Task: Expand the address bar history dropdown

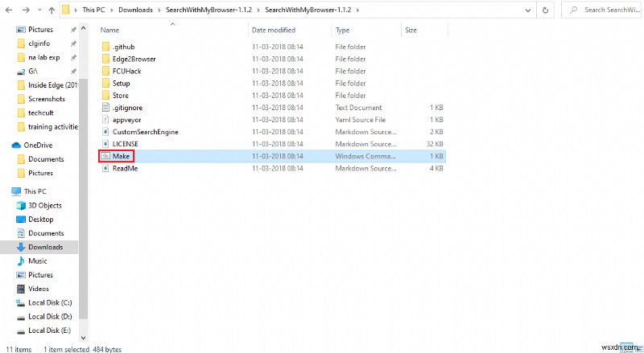Action: coord(528,10)
